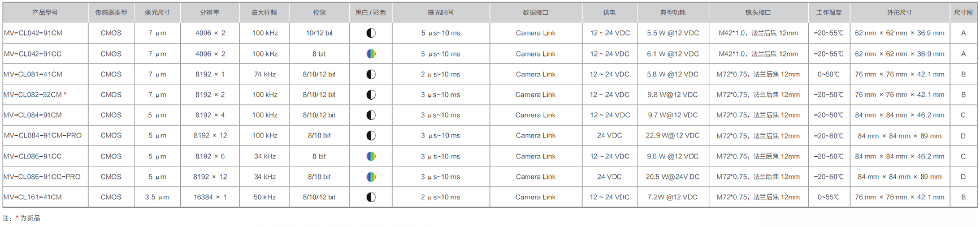
Task: Click the 产品型号 column header
Action: click(x=45, y=12)
